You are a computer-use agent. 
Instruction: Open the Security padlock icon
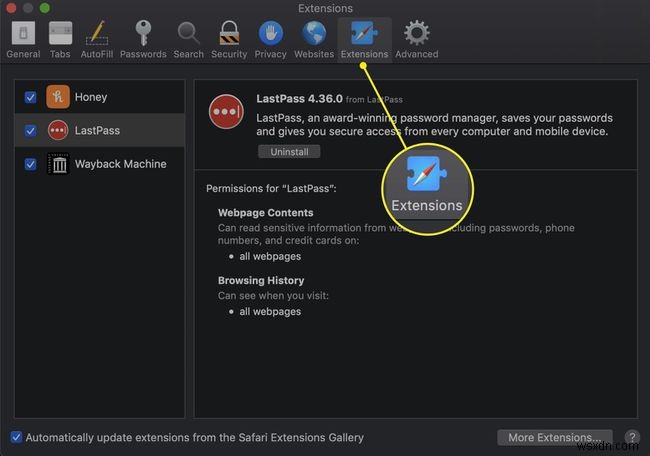pos(229,33)
